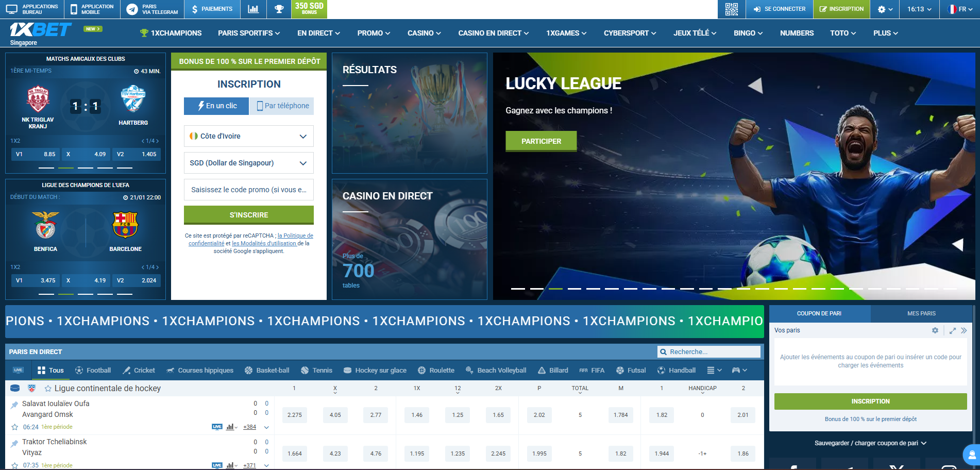Screen dimensions: 980x470
Task: Expand PARIS SPORTIFS menu
Action: pyautogui.click(x=249, y=33)
